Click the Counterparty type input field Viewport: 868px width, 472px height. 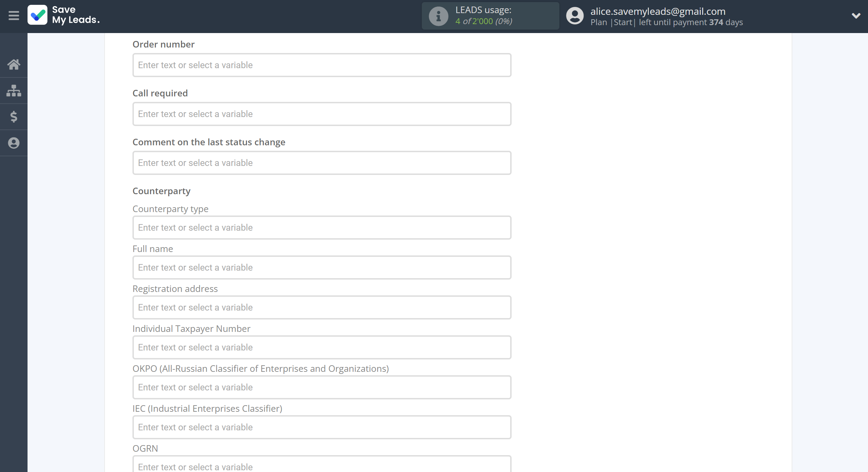tap(322, 227)
